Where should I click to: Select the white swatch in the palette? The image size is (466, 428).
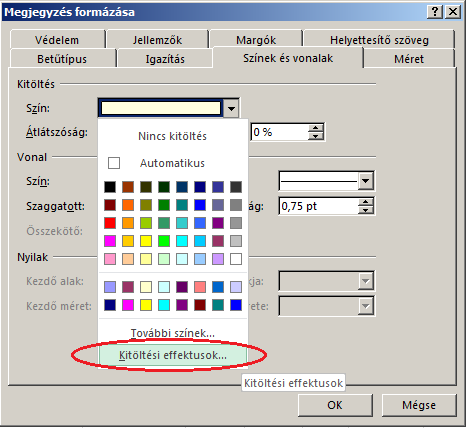click(x=236, y=259)
